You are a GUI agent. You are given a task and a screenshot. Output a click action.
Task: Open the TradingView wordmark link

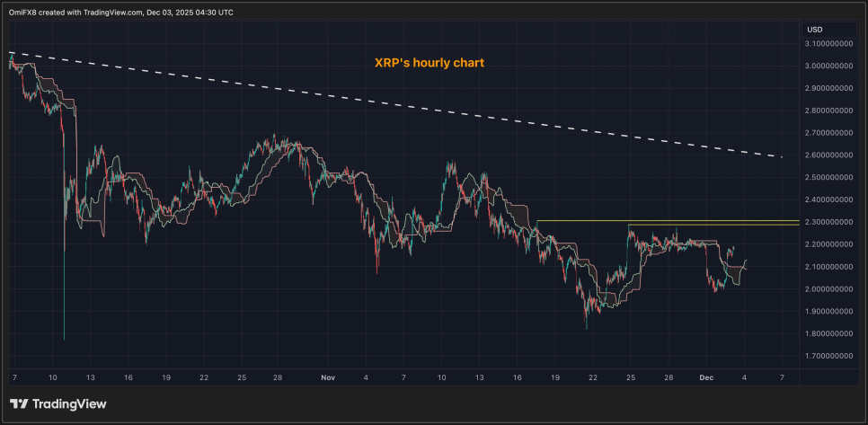(69, 404)
